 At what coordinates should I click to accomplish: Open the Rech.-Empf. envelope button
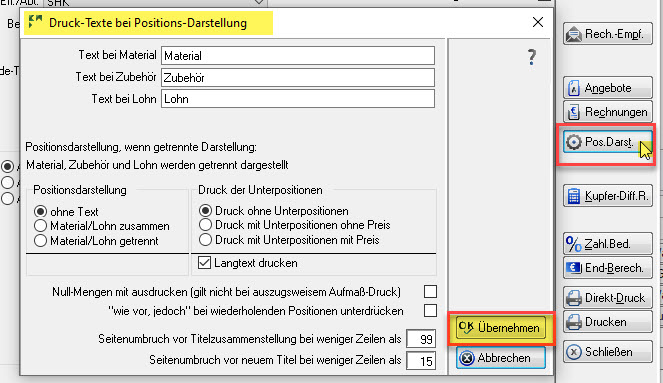608,34
